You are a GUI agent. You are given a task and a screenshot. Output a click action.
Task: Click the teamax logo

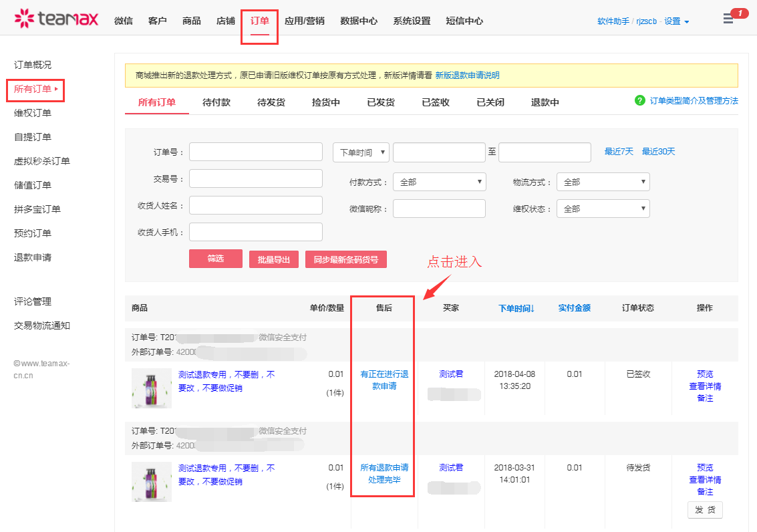[56, 18]
